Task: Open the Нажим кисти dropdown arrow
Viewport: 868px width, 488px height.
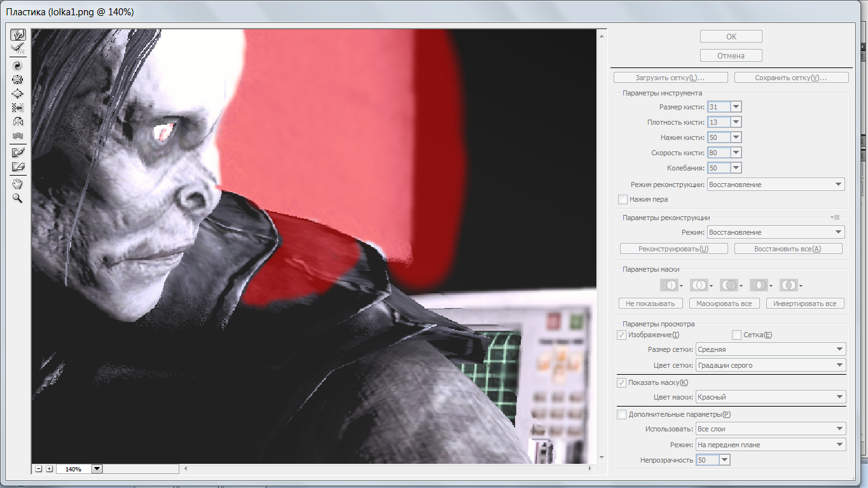Action: coord(736,137)
